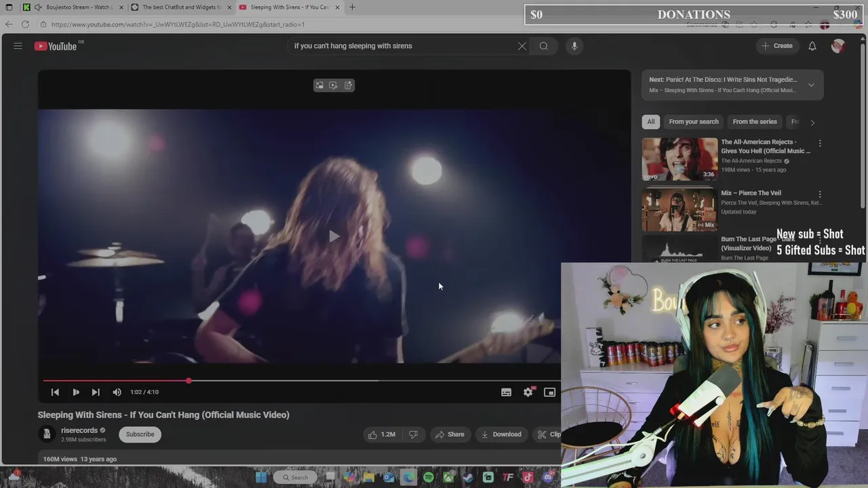Focus the YouTube search input field
868x488 pixels.
point(403,46)
